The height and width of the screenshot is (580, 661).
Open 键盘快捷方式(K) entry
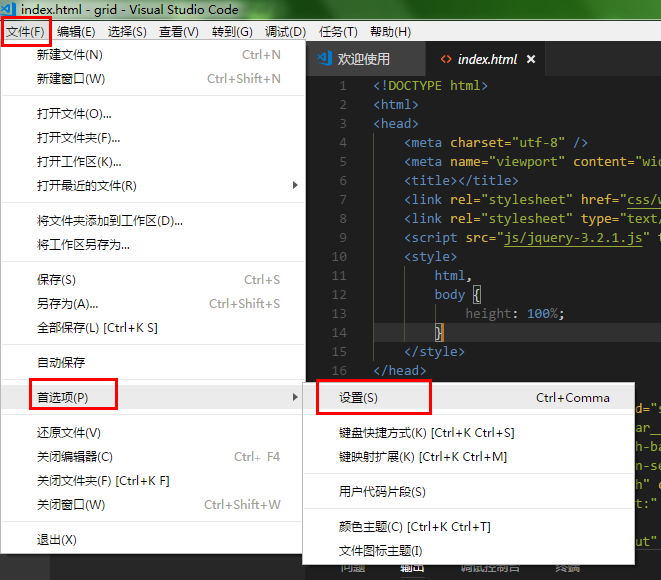tap(469, 433)
